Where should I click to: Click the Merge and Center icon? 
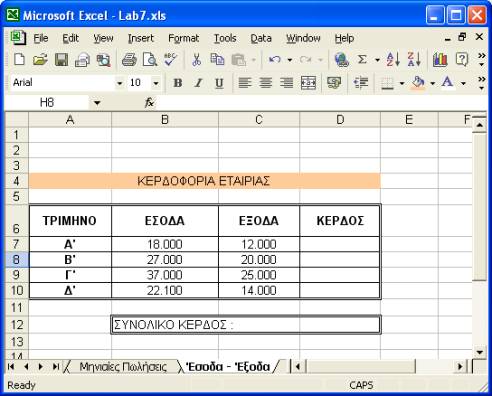(x=308, y=83)
